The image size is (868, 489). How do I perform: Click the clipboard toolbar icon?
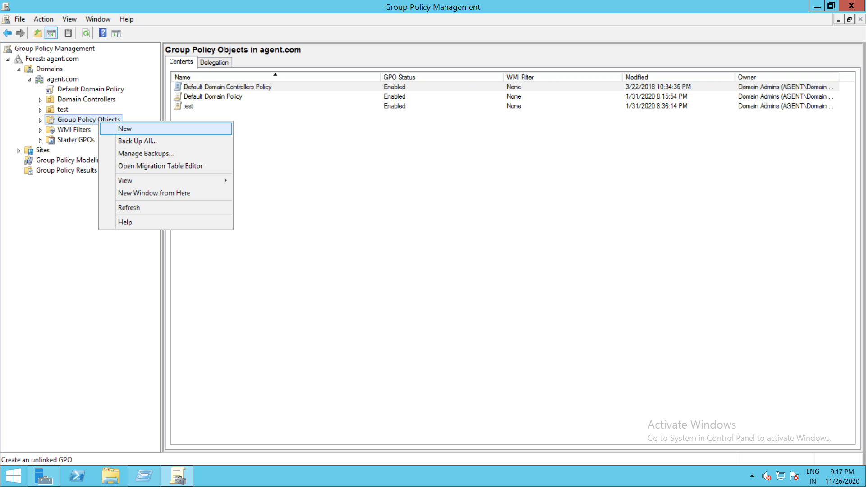[x=68, y=33]
